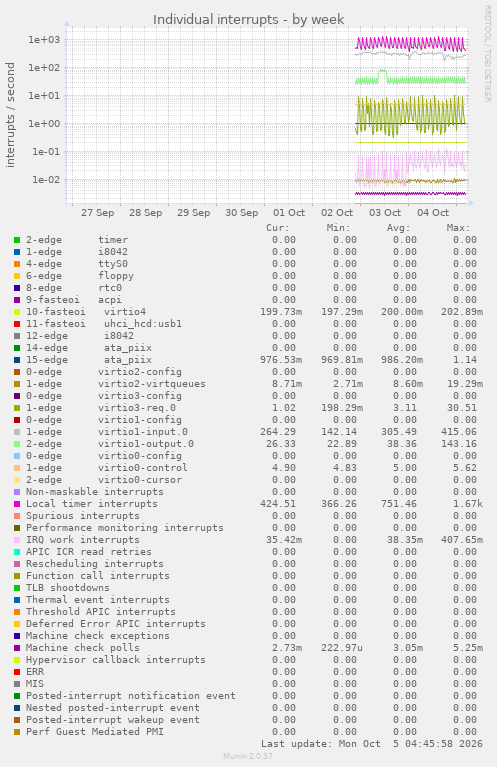The height and width of the screenshot is (767, 497).
Task: Click the 'Avg:' column header
Action: coord(399,228)
